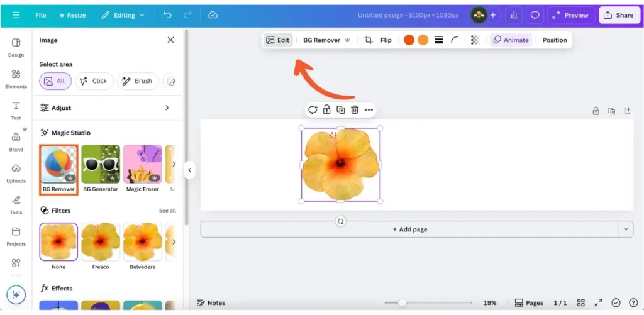This screenshot has width=644, height=315.
Task: Duplicate the element using the copy icon
Action: (x=340, y=110)
